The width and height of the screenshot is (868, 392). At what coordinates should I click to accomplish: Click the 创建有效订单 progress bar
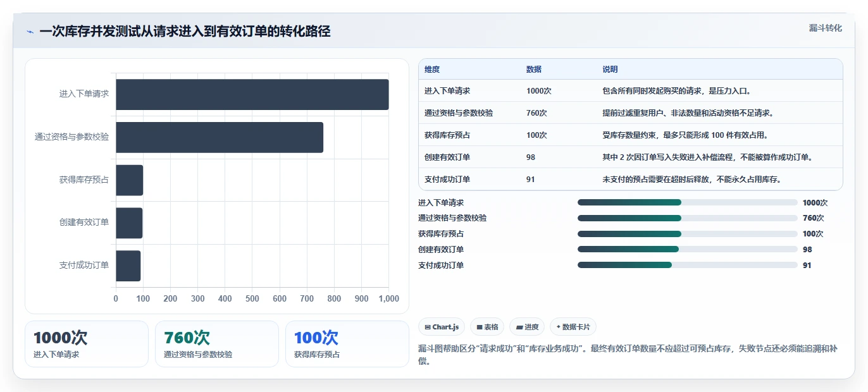(x=687, y=249)
